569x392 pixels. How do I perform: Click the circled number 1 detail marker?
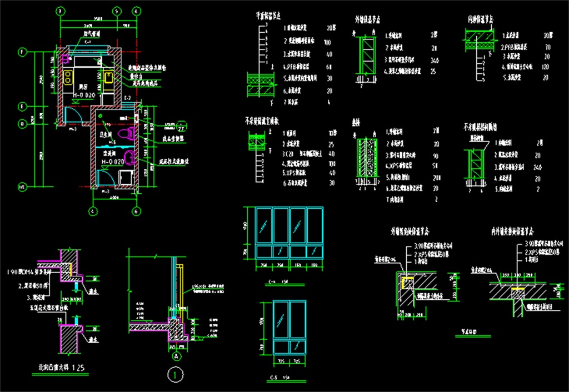point(176,375)
